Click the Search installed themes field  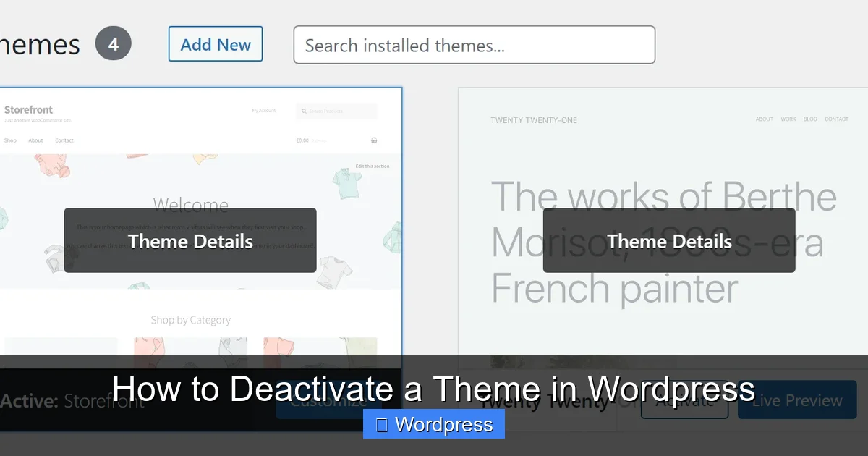(x=474, y=45)
